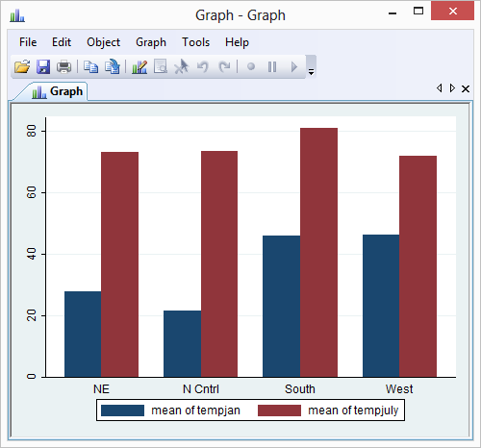This screenshot has width=481, height=448.
Task: Click the Pause recording button
Action: [272, 66]
